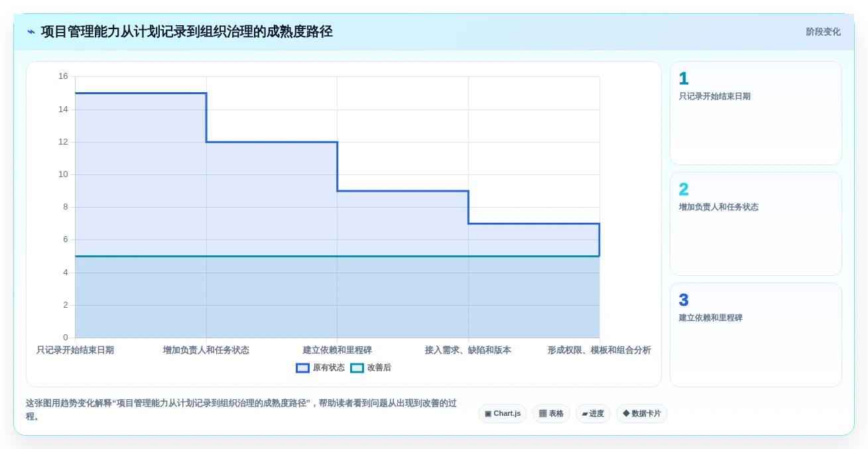Click x-axis label 建立依赖和里程碑
The image size is (868, 449).
pyautogui.click(x=338, y=350)
